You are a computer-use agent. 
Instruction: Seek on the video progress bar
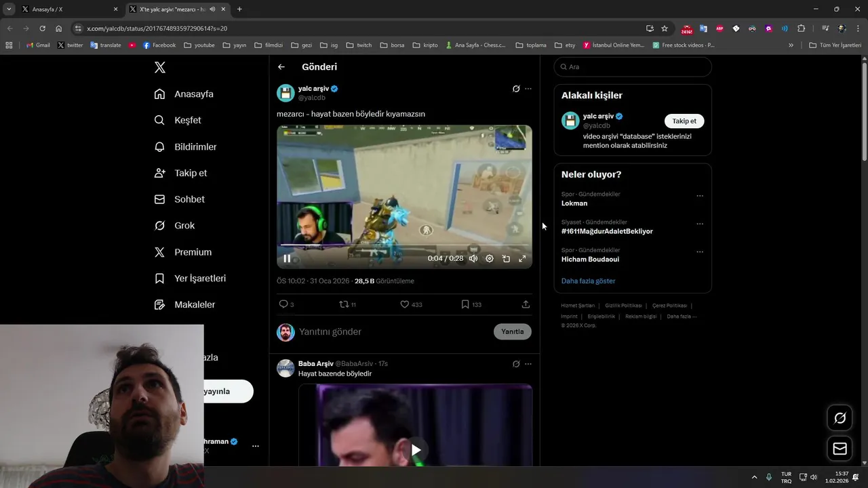404,245
